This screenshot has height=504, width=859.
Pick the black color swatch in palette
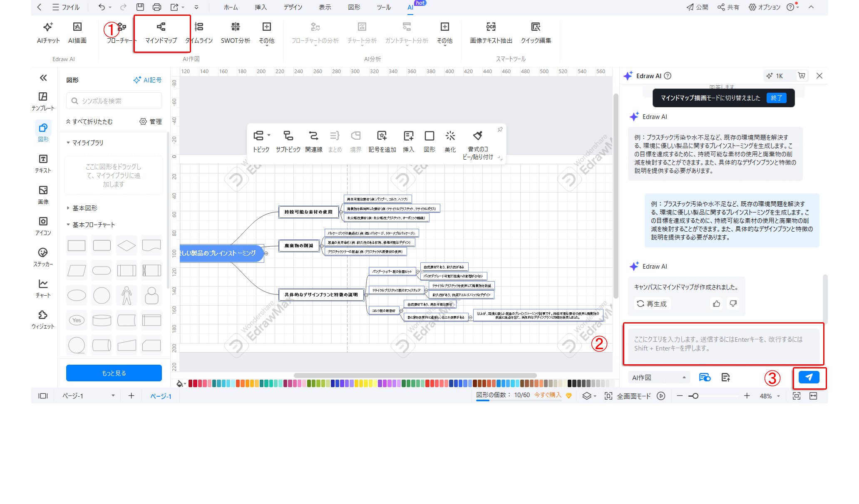570,383
